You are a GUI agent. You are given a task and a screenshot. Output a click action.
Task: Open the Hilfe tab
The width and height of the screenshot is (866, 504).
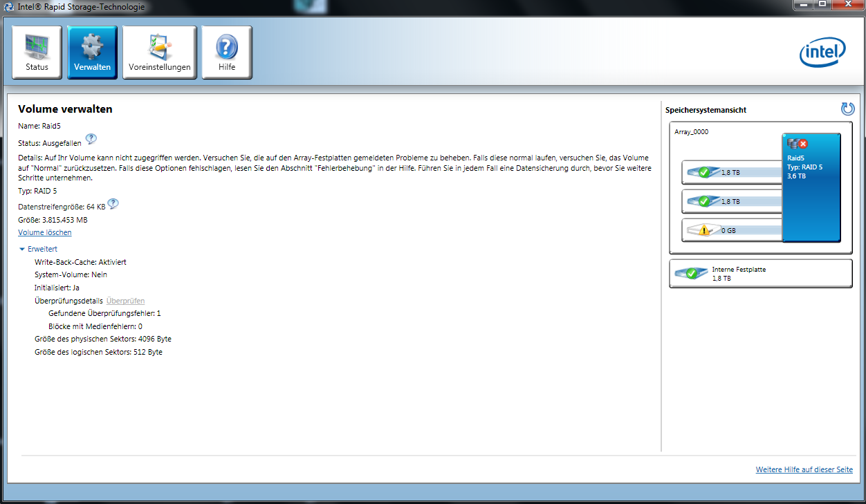coord(227,53)
